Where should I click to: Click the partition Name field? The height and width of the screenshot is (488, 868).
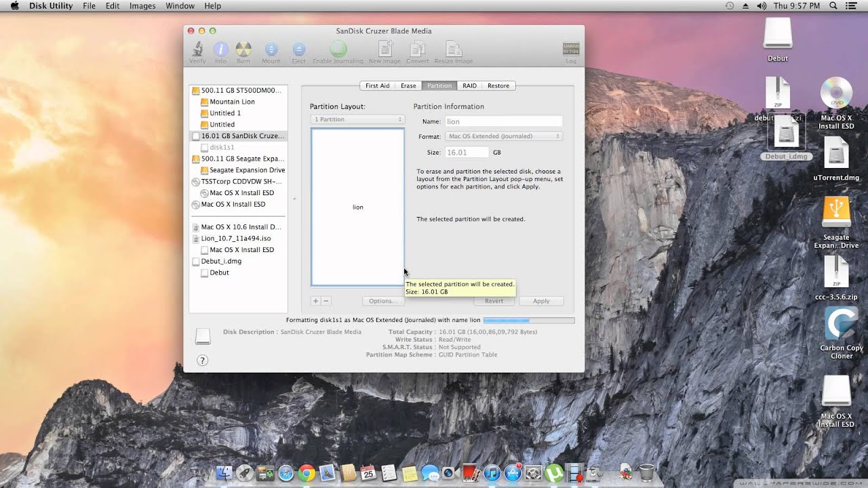click(x=504, y=121)
